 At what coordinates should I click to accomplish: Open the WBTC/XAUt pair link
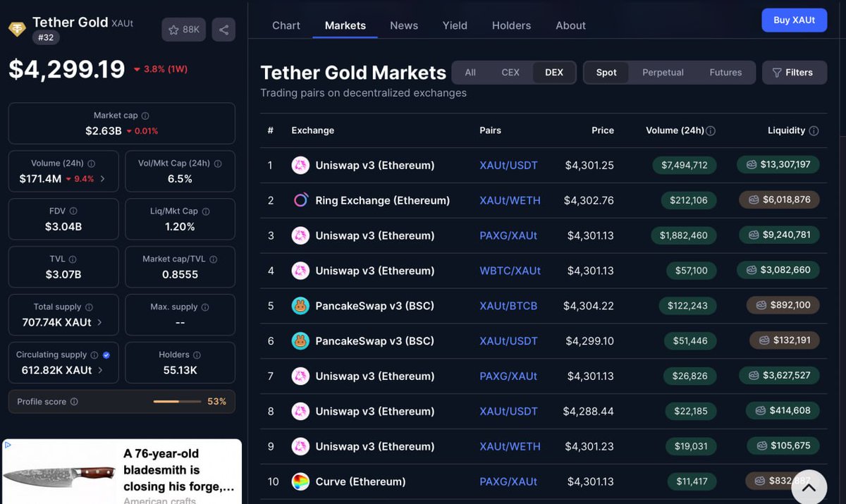pos(510,271)
